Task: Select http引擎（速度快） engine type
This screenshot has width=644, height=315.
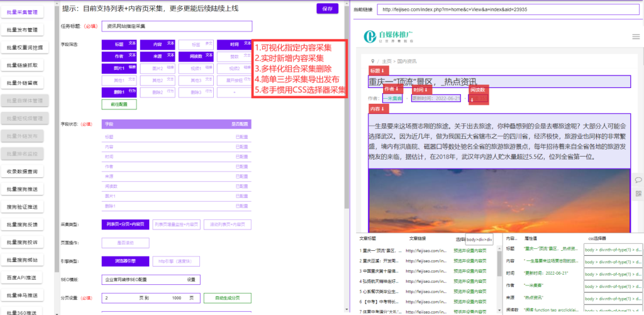Action: click(x=177, y=261)
